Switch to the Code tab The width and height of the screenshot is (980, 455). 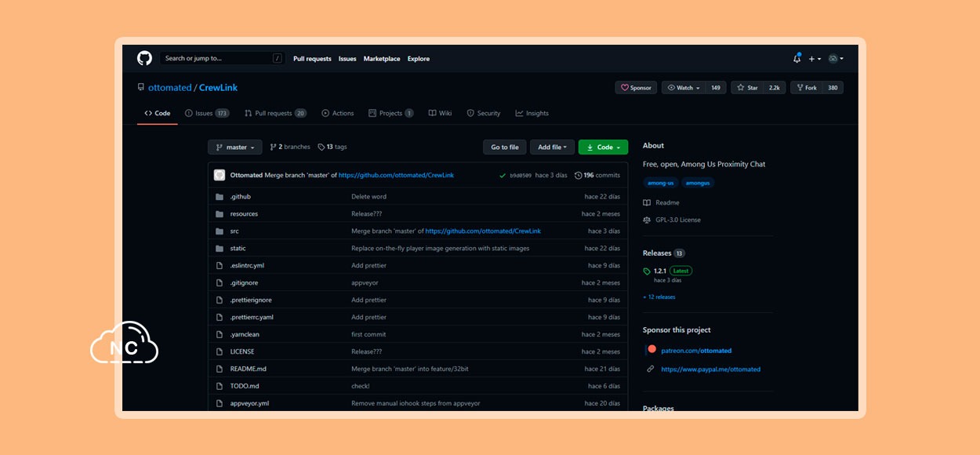[x=158, y=113]
